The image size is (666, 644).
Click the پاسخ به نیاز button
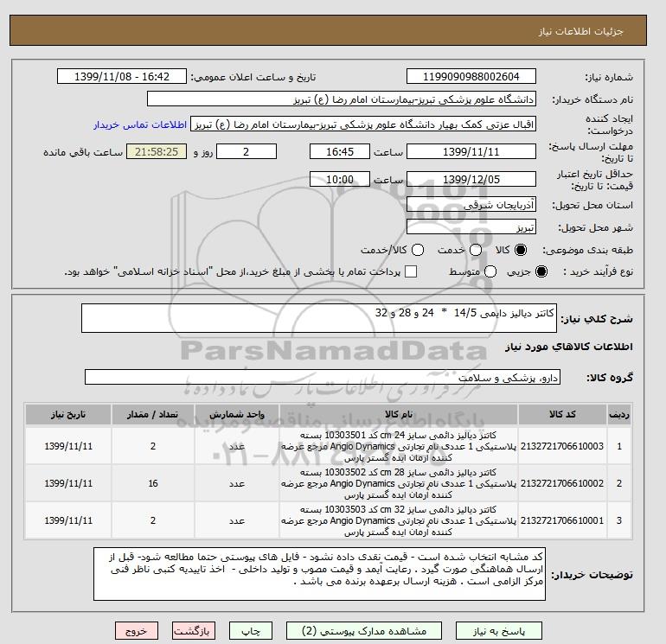point(499,631)
